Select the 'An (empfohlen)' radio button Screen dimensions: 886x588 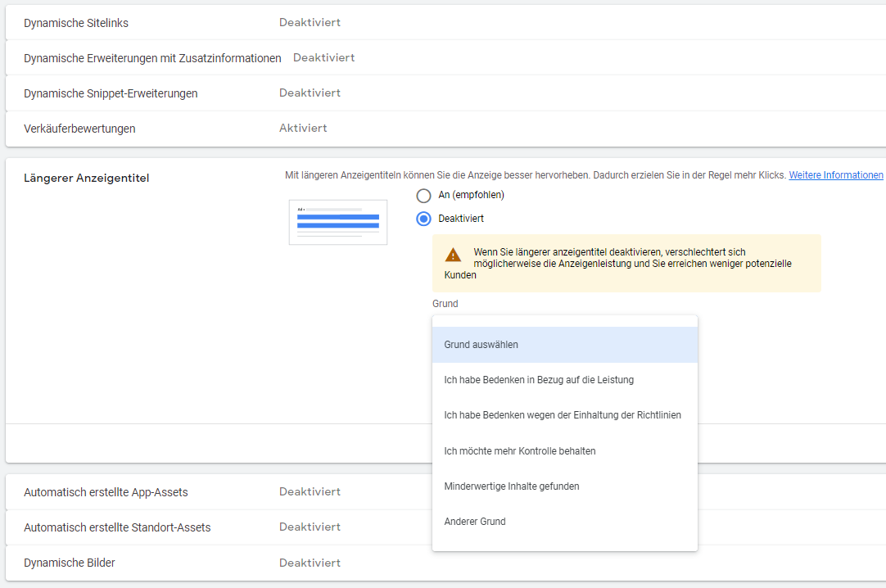coord(423,196)
